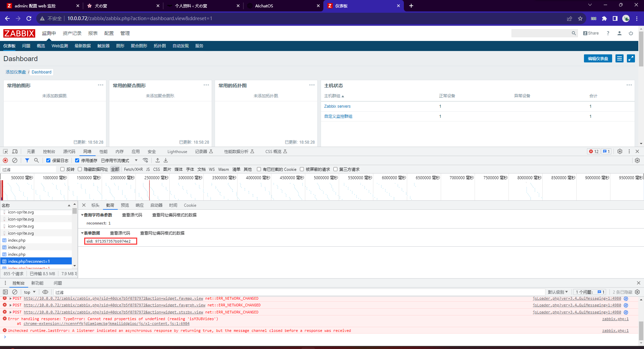This screenshot has width=644, height=349.
Task: Click 查看源代码 next to 查询字符串参数
Action: pyautogui.click(x=132, y=215)
